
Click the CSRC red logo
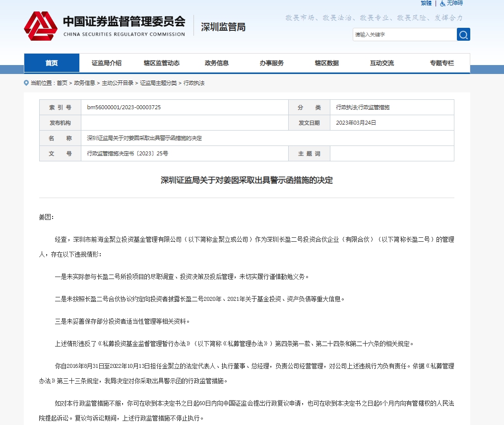pyautogui.click(x=41, y=26)
